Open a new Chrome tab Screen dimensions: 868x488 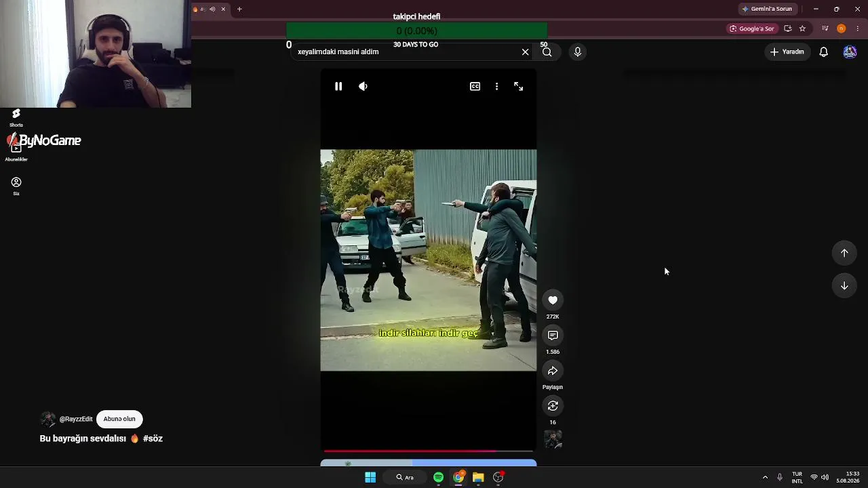pos(239,9)
